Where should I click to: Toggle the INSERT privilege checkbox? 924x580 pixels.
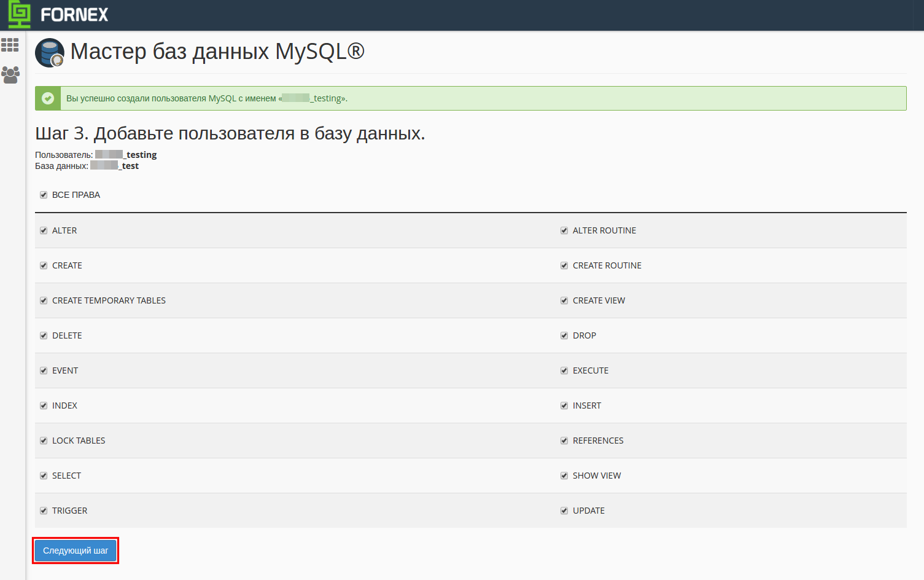(564, 406)
